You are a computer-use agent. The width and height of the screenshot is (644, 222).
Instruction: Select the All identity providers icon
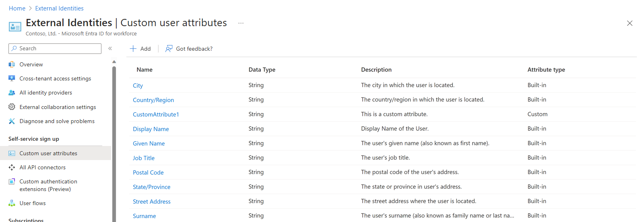12,92
